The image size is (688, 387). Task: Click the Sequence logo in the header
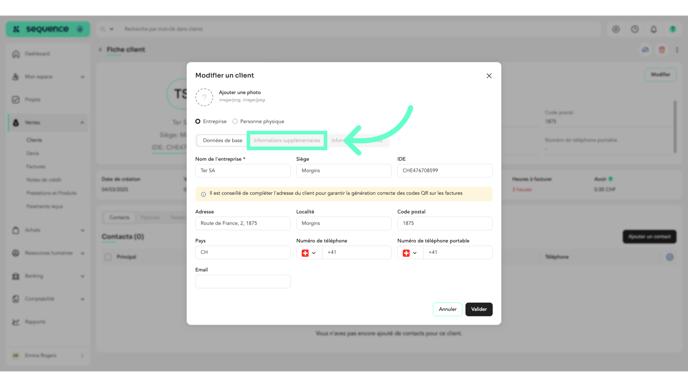pyautogui.click(x=47, y=29)
